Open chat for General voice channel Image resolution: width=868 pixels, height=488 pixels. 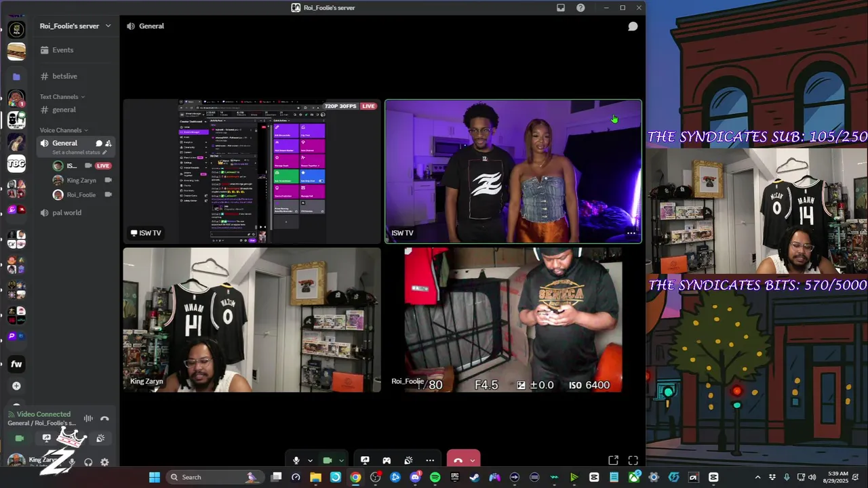click(x=98, y=144)
